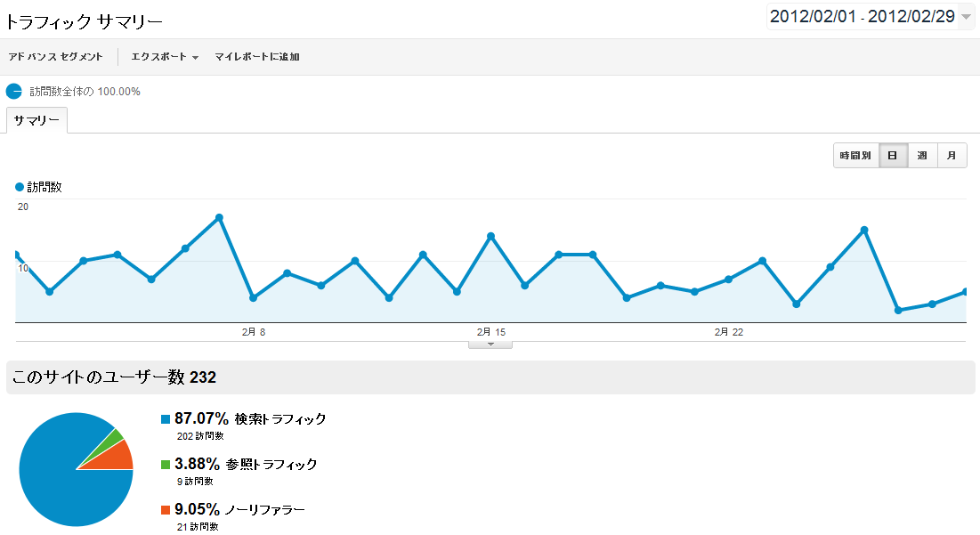Click the blue 検索トラフィック color swatch
This screenshot has width=980, height=535.
coord(166,419)
